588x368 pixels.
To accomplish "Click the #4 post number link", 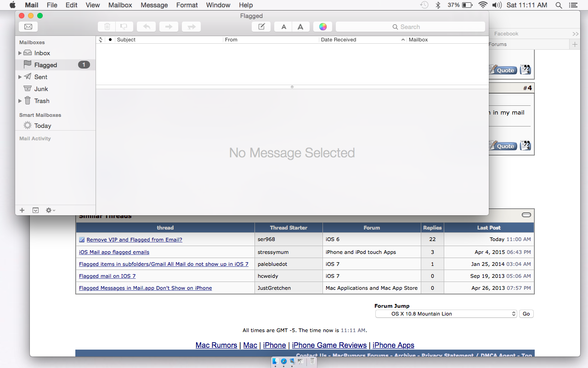I will (527, 88).
